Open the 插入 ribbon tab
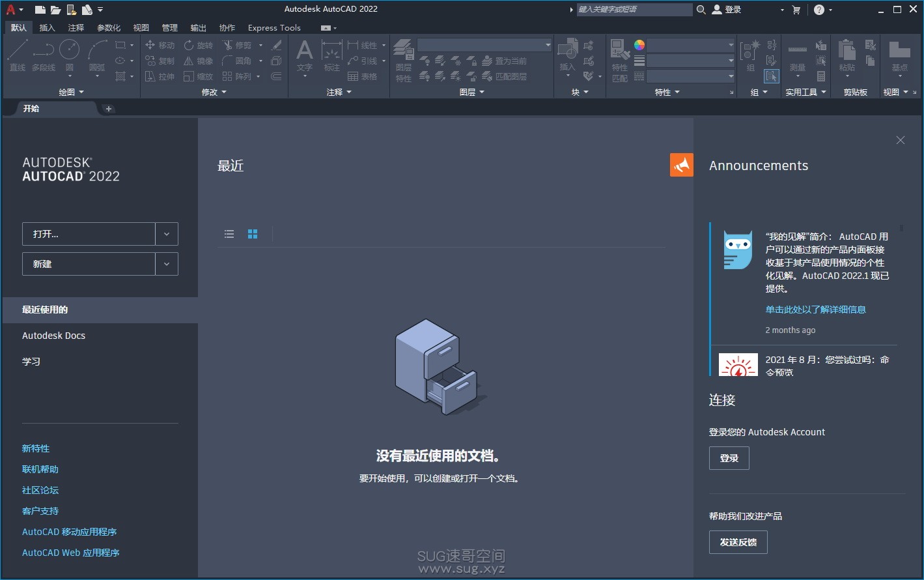This screenshot has width=924, height=580. [48, 27]
